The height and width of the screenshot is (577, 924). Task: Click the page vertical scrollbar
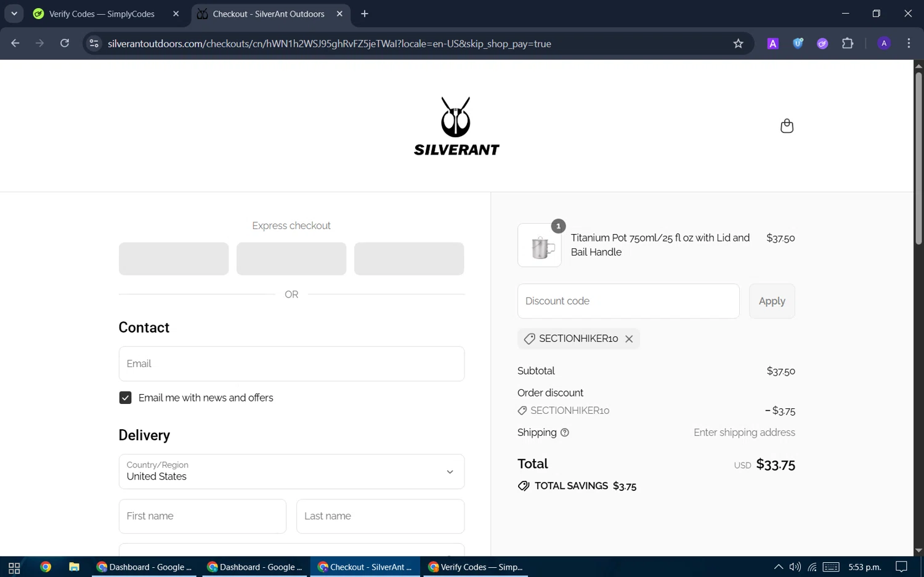(x=918, y=158)
